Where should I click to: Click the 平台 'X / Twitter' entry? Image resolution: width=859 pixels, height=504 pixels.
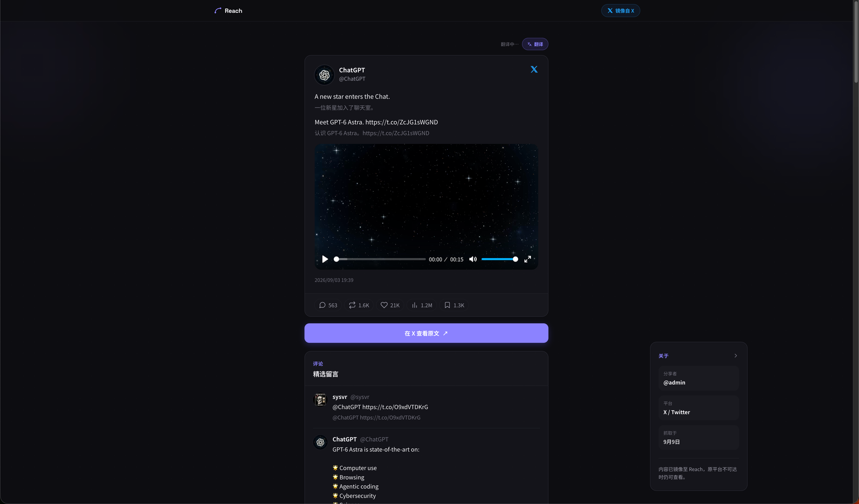698,408
